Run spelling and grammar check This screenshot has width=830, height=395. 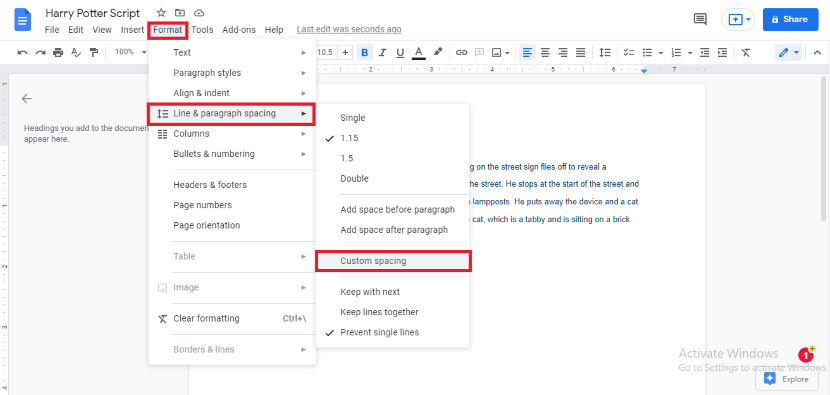point(76,52)
